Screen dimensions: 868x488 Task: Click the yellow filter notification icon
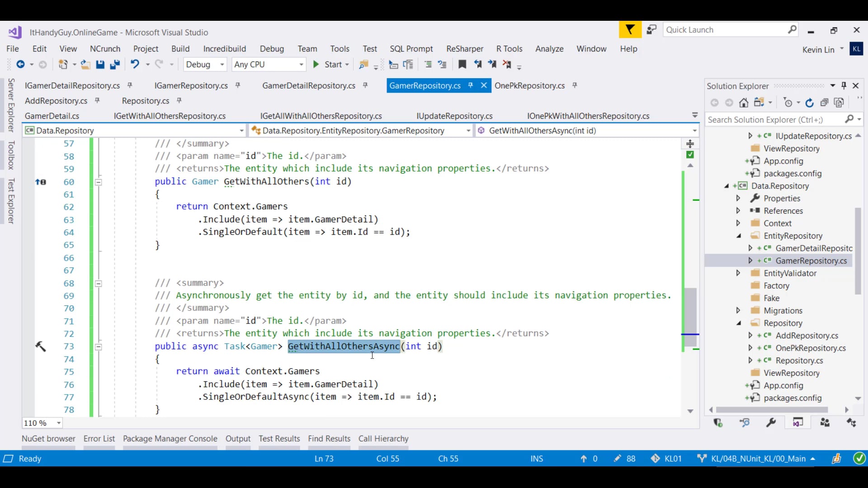(x=630, y=30)
